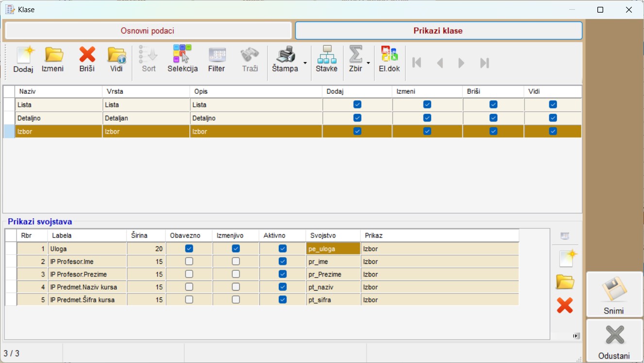The width and height of the screenshot is (644, 363).
Task: Click the Traži binoculars icon
Action: [250, 54]
